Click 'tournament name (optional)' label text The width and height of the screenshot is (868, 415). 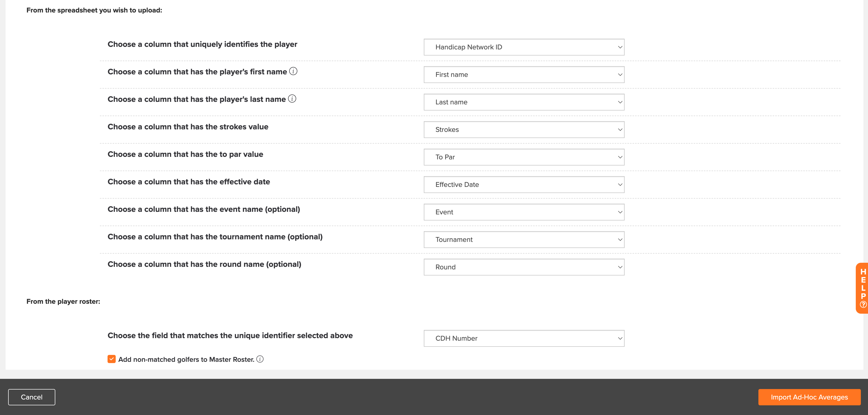click(x=271, y=237)
